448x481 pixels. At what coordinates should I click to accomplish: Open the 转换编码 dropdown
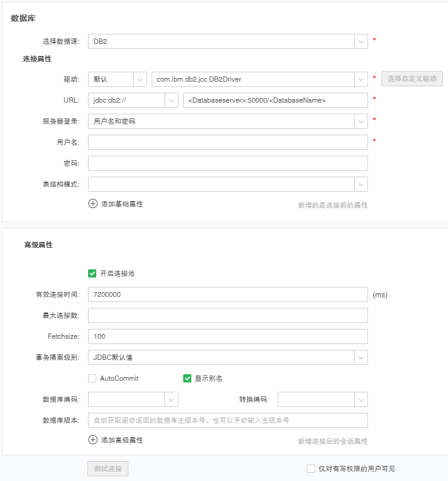pyautogui.click(x=361, y=399)
